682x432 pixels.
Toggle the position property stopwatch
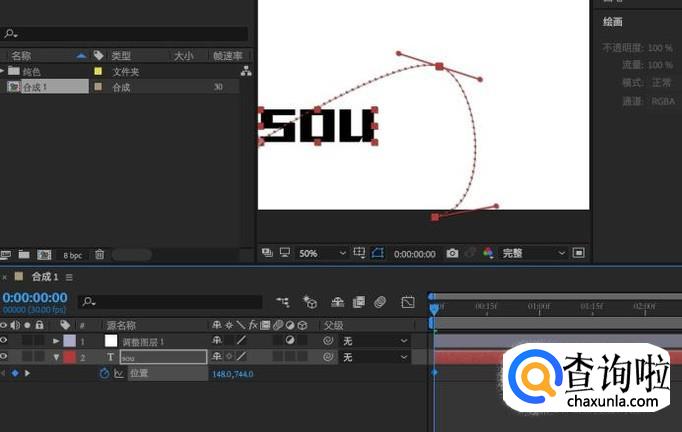(104, 373)
